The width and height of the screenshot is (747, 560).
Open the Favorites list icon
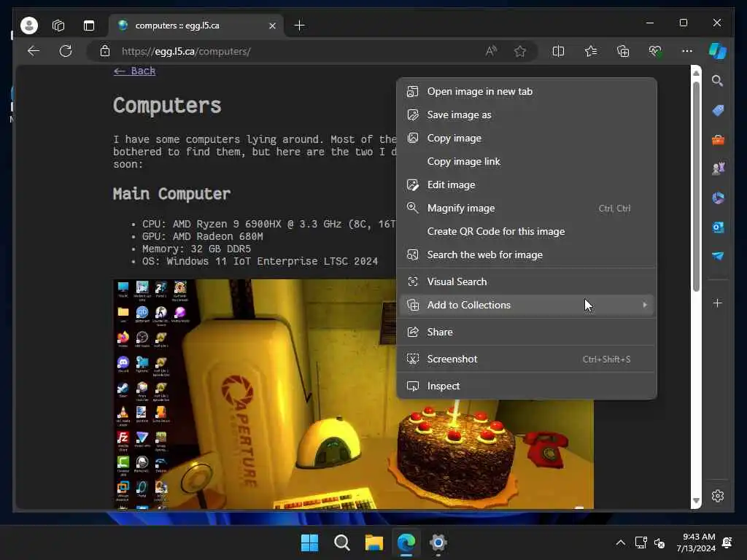(591, 51)
